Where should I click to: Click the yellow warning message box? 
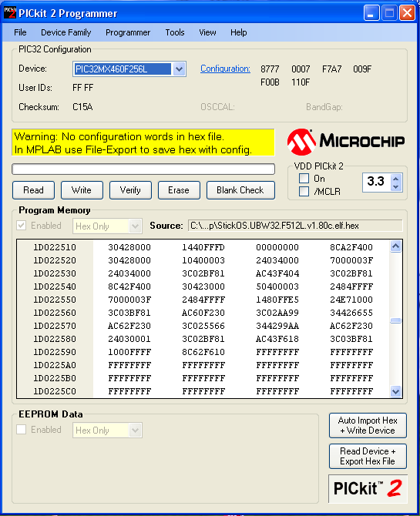[143, 142]
